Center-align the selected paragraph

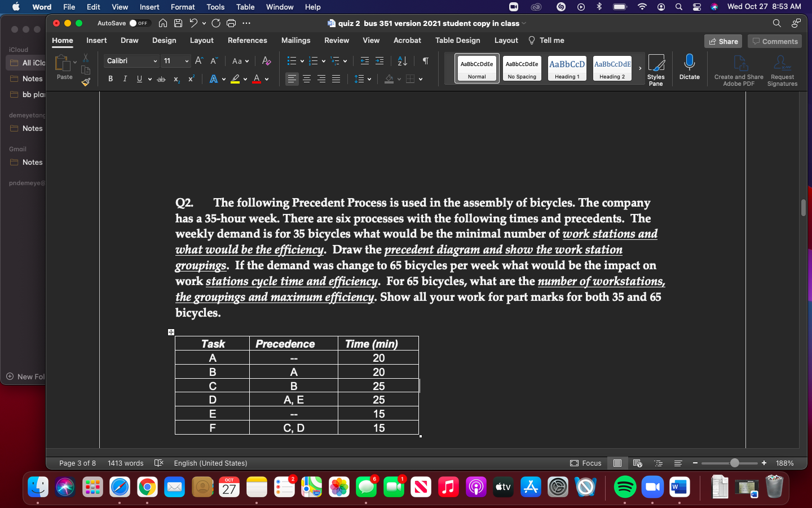pos(306,79)
